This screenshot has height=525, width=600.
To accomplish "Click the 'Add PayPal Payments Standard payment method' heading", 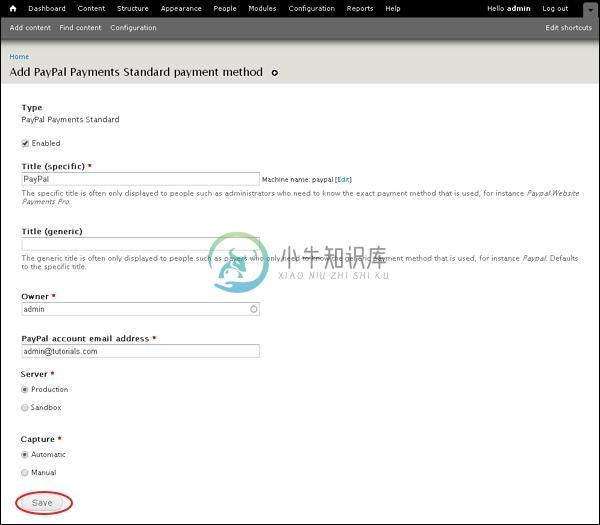I will click(136, 72).
